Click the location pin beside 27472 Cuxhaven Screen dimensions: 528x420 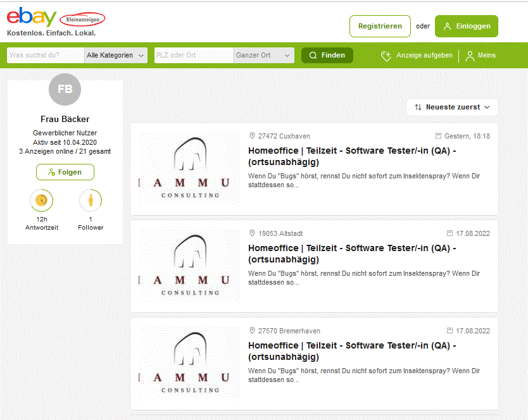point(252,136)
